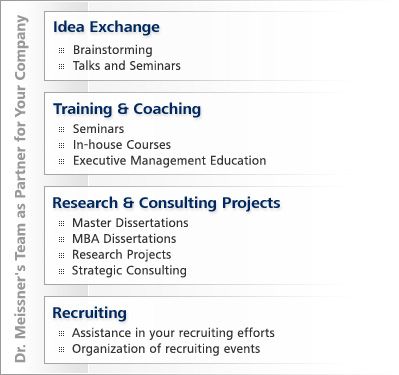Screen dimensions: 399x375
Task: Select the Brainstorming item
Action: [113, 50]
